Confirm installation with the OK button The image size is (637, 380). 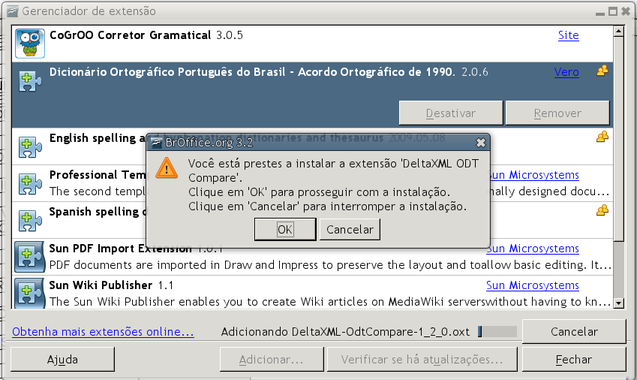(x=285, y=229)
